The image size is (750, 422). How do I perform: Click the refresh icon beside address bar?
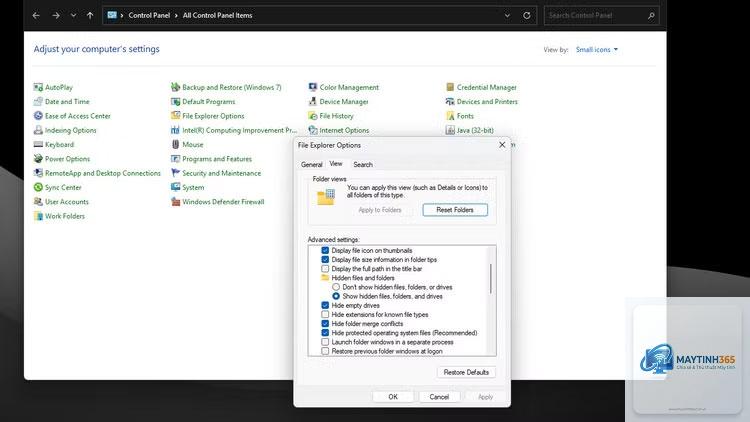[x=527, y=15]
